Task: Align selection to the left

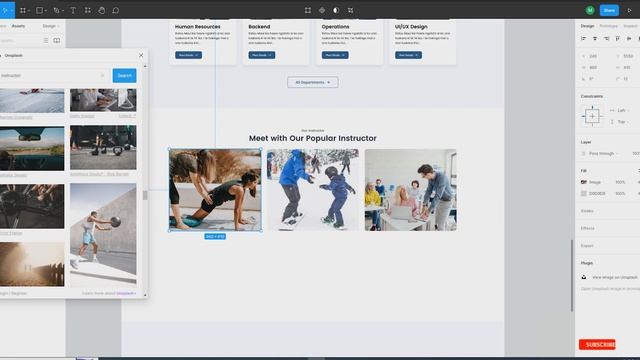Action: tap(584, 38)
